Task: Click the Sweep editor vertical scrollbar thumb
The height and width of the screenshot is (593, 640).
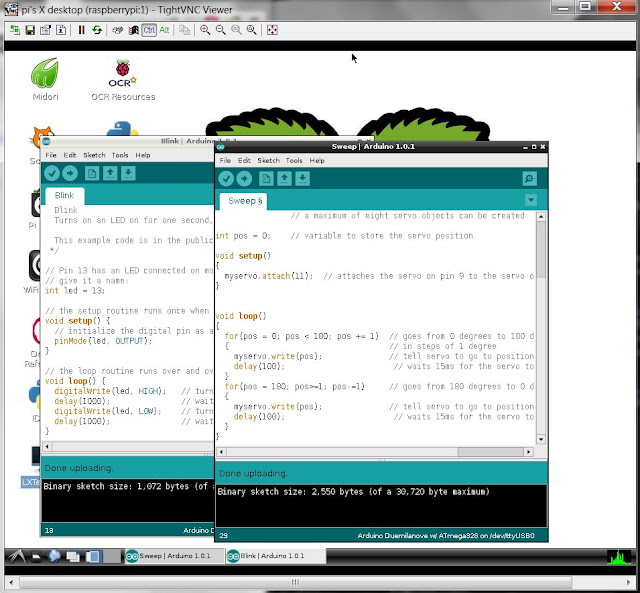Action: (541, 249)
